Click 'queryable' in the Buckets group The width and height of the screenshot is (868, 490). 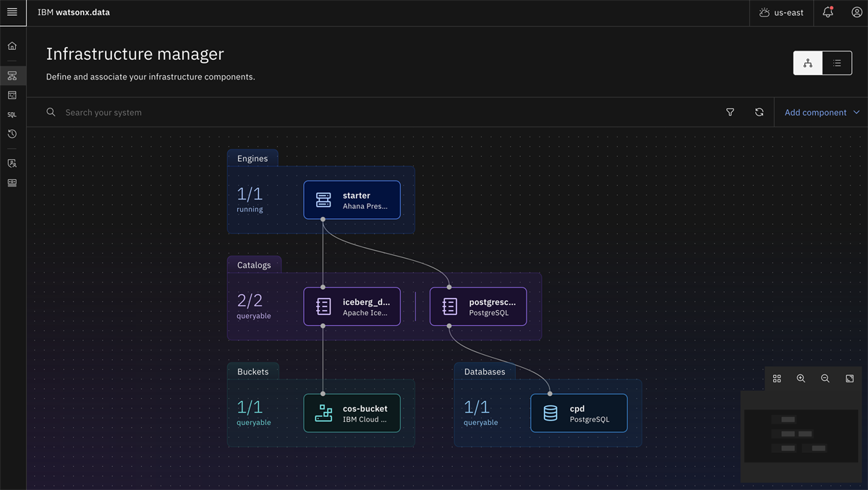click(254, 423)
